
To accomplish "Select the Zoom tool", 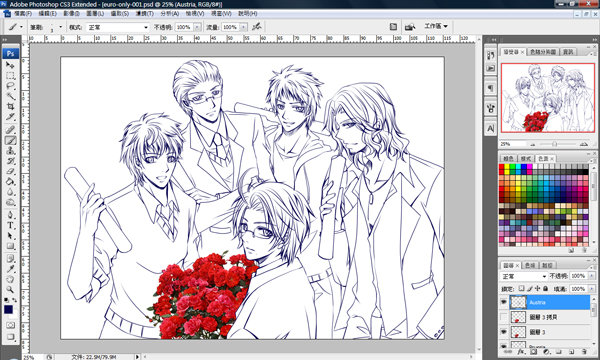I will [10, 290].
